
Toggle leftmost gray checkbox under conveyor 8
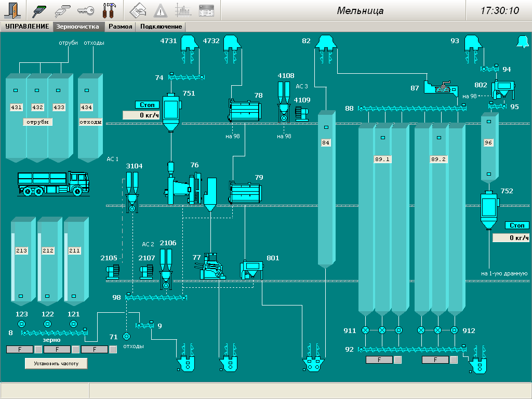(38, 350)
